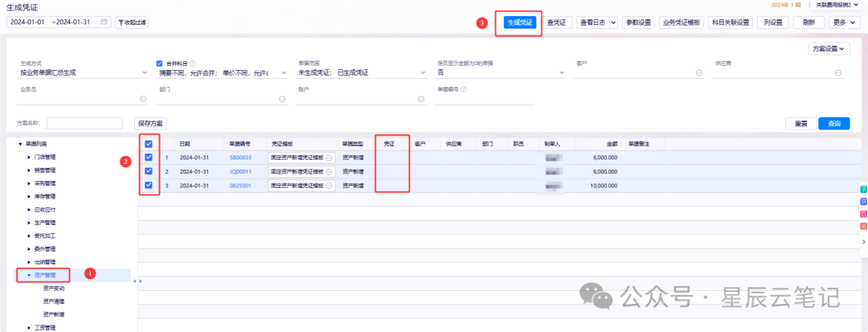Screen dimensions: 868x332
Task: Expand the 应收应付 tree node
Action: (30, 210)
